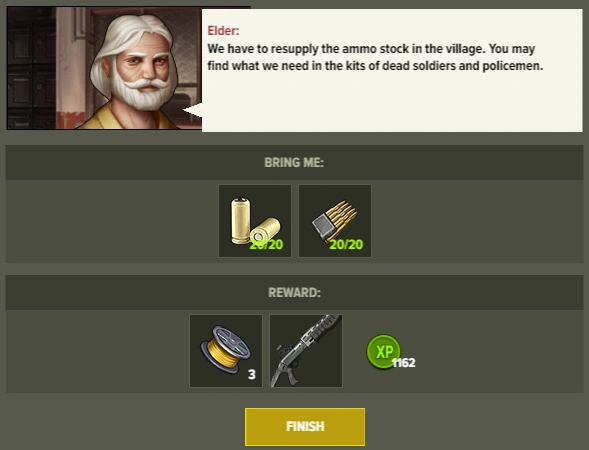Viewport: 589px width, 450px height.
Task: Click the 1162 XP reward amount
Action: click(404, 362)
